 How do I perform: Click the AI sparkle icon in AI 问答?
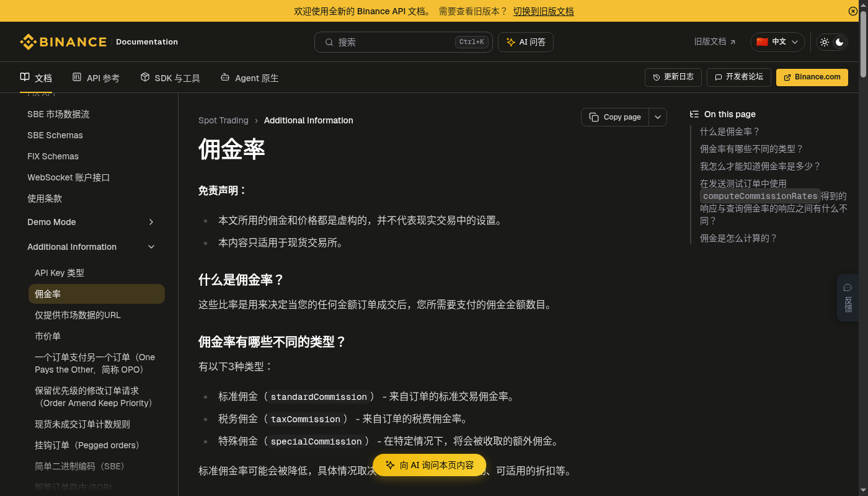[x=511, y=42]
